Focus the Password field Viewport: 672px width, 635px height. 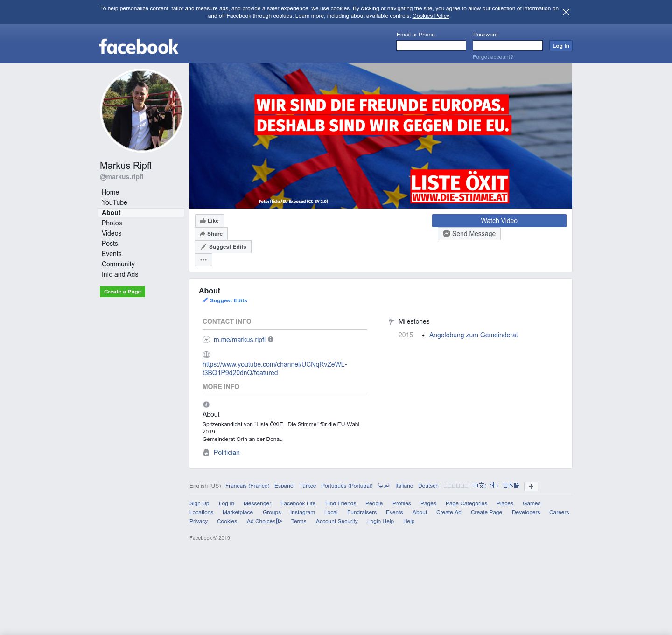pyautogui.click(x=508, y=45)
